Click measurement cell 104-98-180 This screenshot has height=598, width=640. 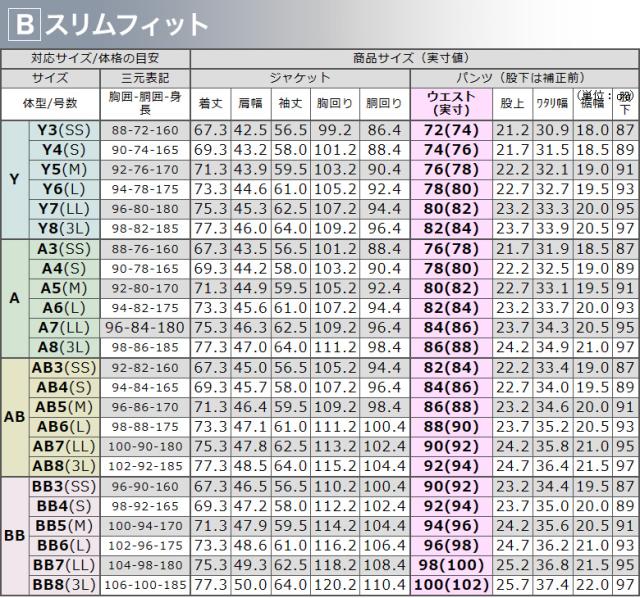(145, 565)
